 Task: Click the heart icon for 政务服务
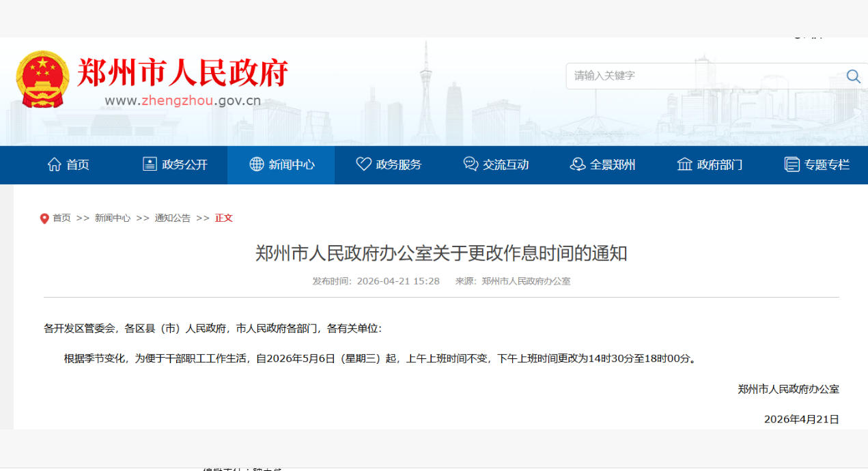(x=364, y=165)
